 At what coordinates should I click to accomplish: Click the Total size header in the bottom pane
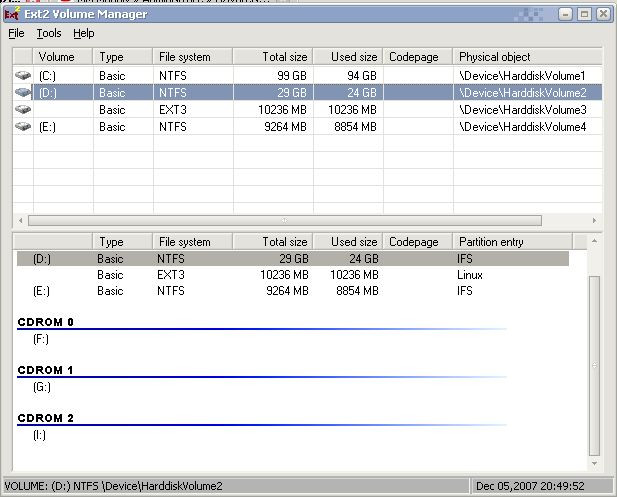[273, 242]
